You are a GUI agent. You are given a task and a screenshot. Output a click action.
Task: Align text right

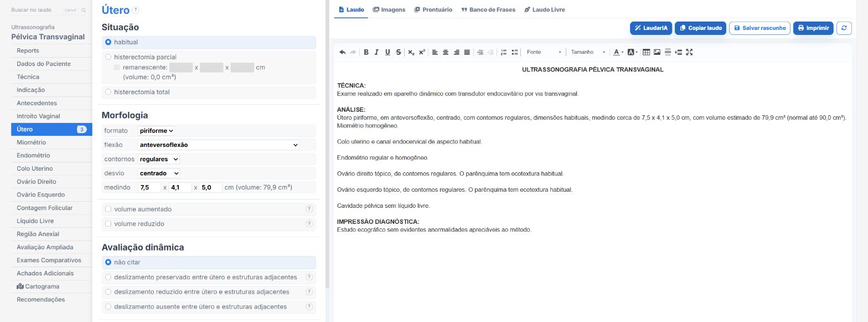pos(456,52)
